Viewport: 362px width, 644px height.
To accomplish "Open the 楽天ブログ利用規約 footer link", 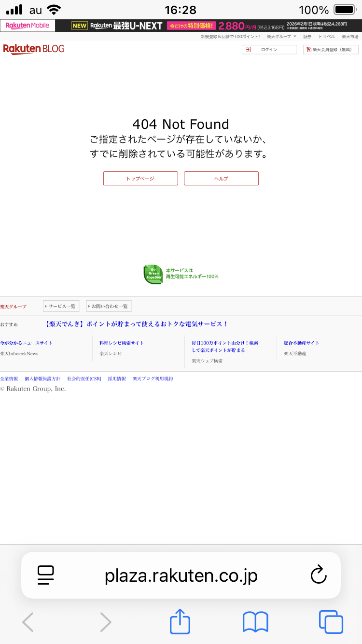I will 153,379.
